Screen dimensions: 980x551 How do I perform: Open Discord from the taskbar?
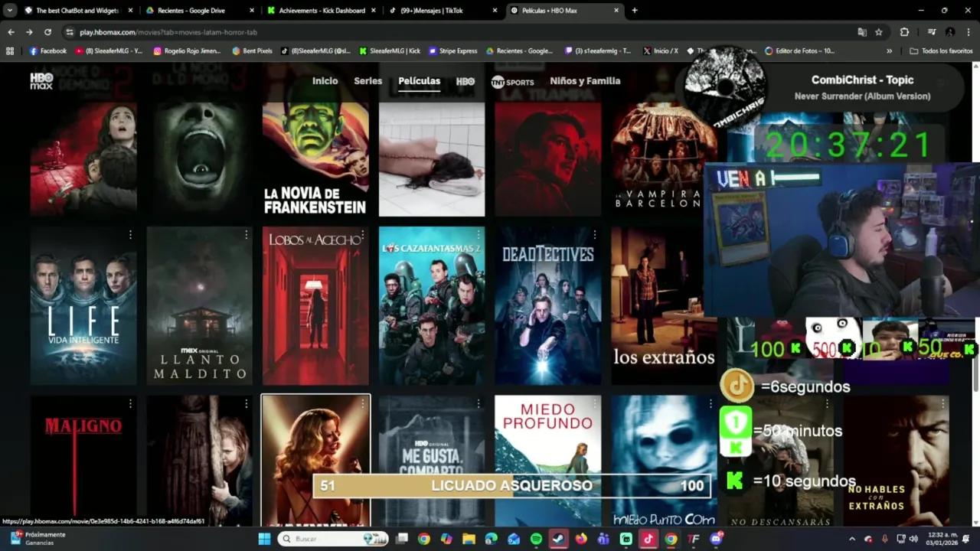(716, 539)
